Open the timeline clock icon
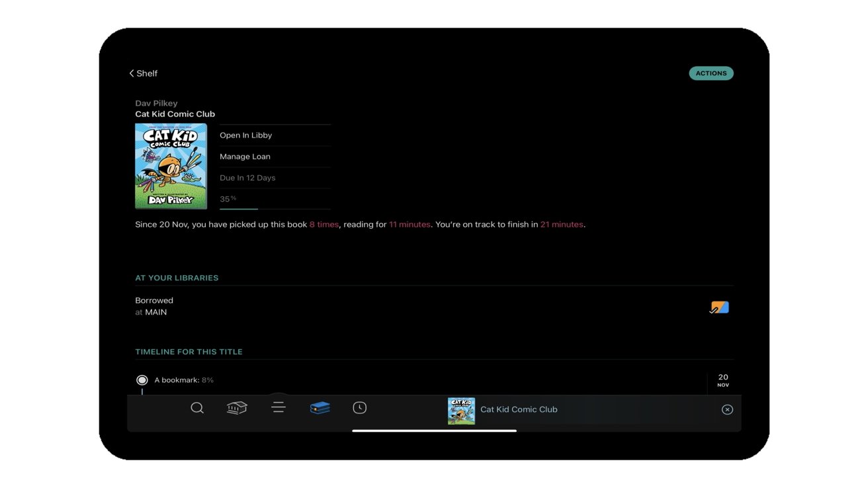 click(x=360, y=407)
